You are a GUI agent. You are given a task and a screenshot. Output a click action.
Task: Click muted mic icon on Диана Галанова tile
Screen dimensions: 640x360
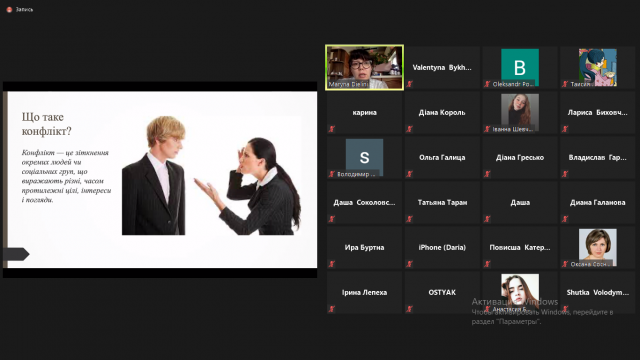[x=565, y=219]
